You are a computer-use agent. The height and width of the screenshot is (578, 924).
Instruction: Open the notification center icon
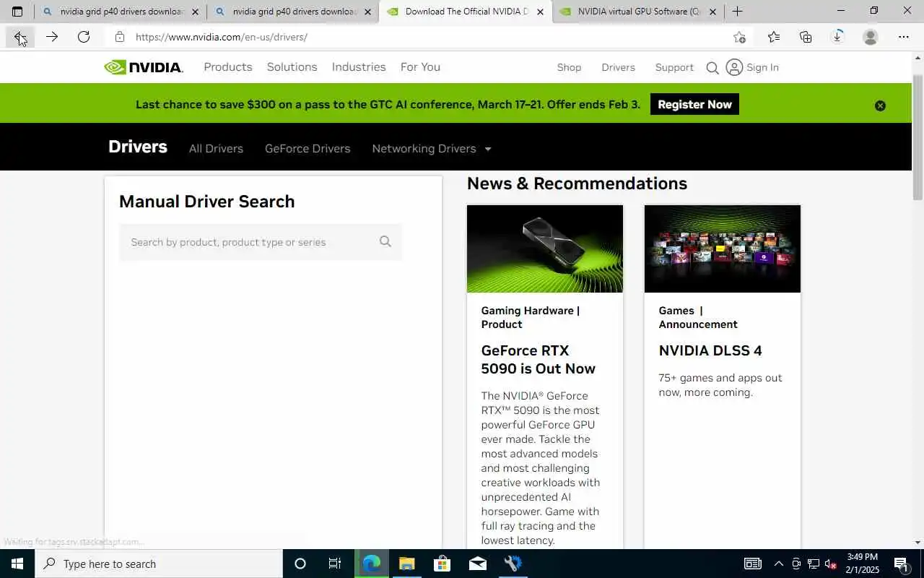coord(901,564)
